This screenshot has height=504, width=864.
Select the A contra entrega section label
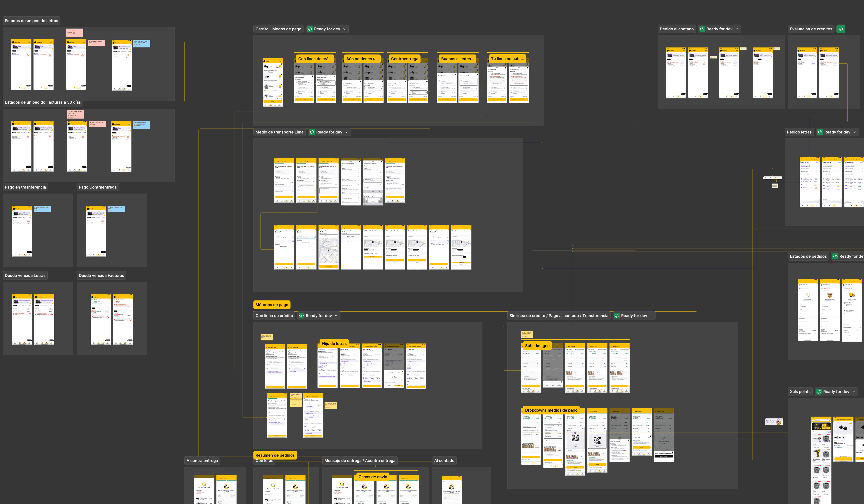point(202,461)
